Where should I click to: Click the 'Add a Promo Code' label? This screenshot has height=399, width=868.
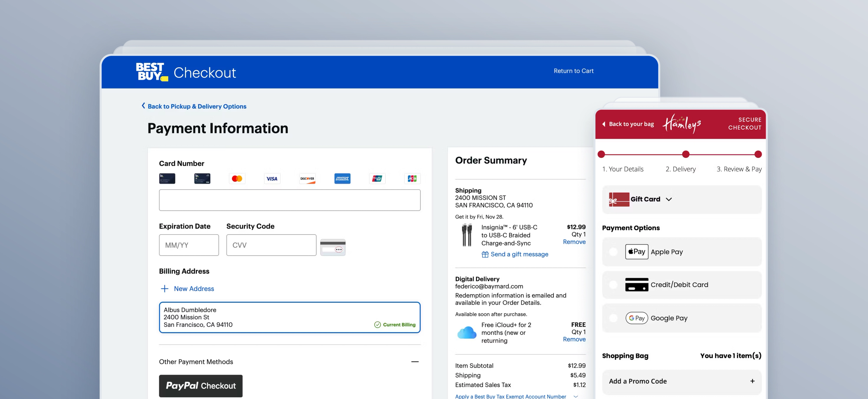click(x=638, y=381)
